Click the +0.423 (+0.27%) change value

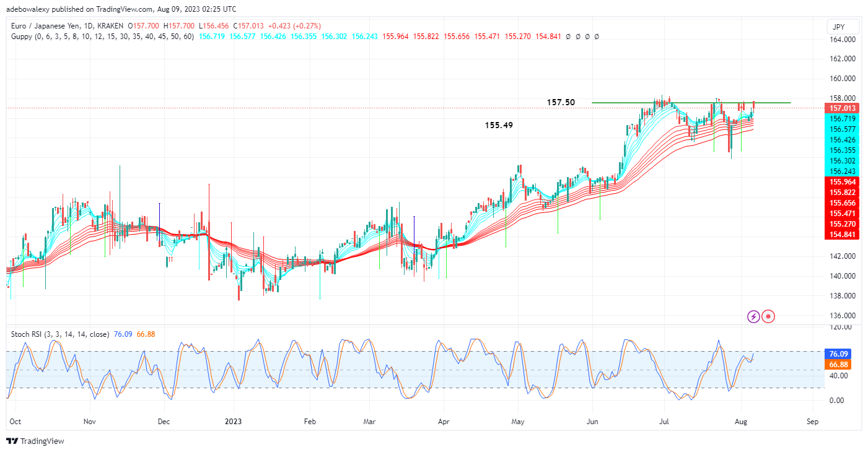[295, 26]
